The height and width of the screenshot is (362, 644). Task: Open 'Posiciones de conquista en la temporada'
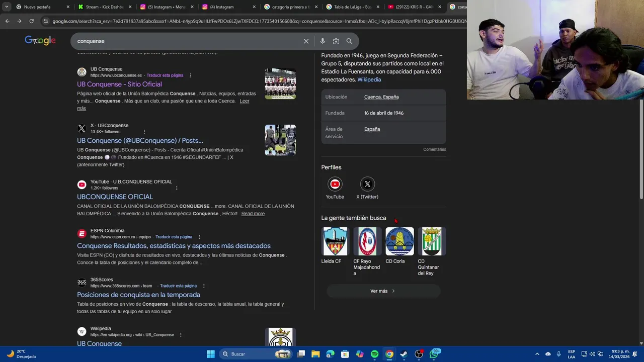138,295
